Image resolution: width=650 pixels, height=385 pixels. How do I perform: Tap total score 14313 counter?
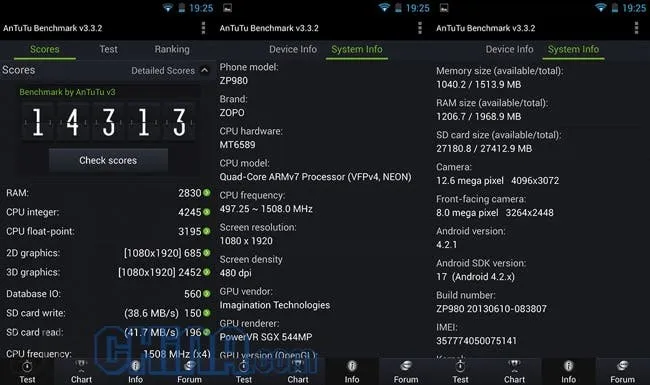coord(109,122)
